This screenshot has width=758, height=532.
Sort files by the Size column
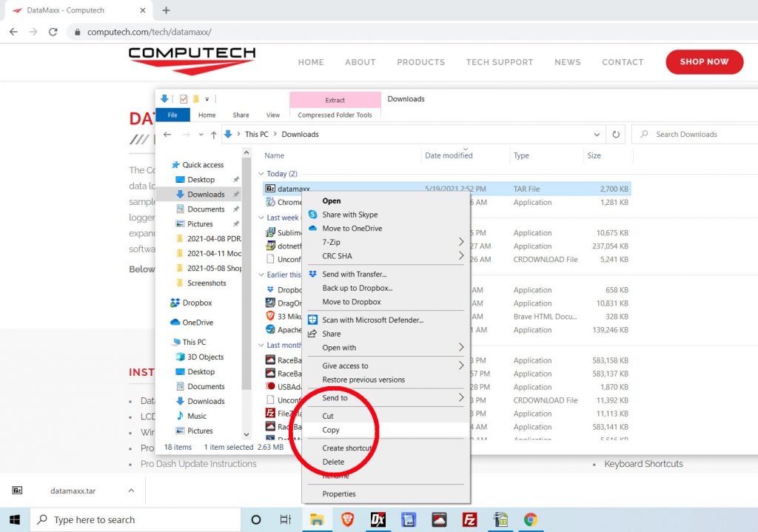[594, 155]
